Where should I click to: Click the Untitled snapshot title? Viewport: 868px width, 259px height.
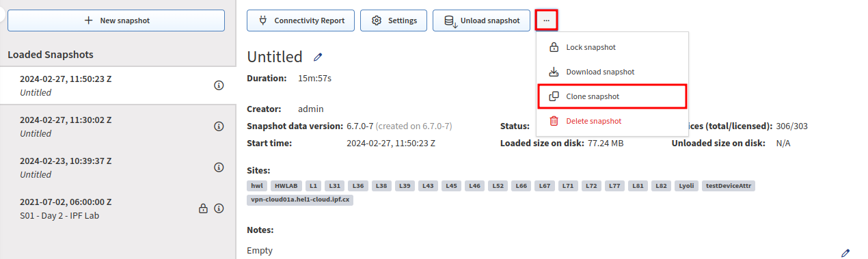[275, 57]
